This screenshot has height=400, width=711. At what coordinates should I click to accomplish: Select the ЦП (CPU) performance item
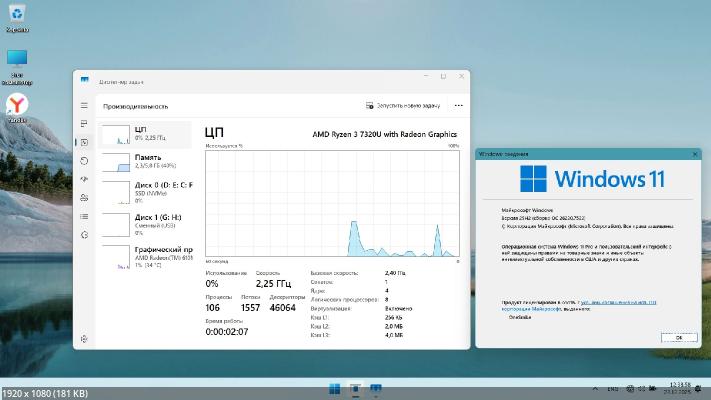[x=150, y=135]
